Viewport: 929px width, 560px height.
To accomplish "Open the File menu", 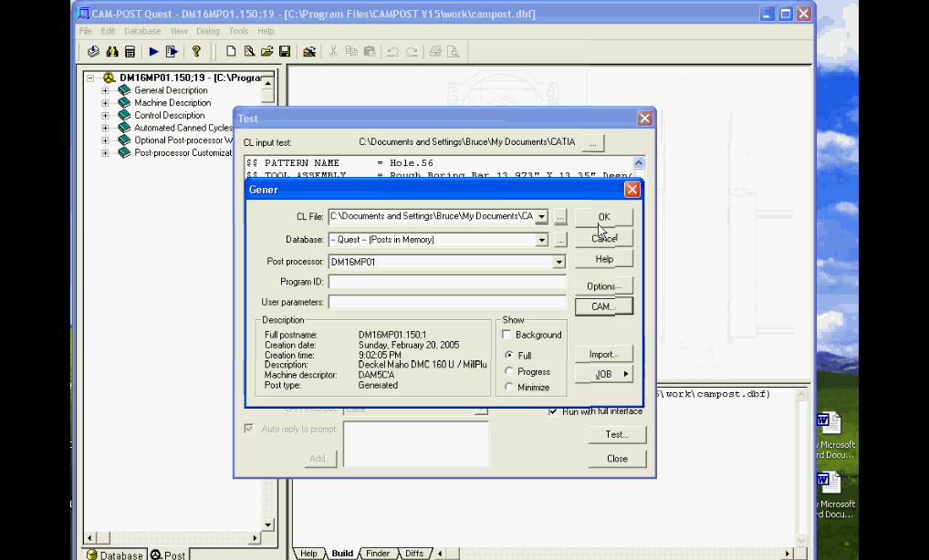I will [x=85, y=31].
